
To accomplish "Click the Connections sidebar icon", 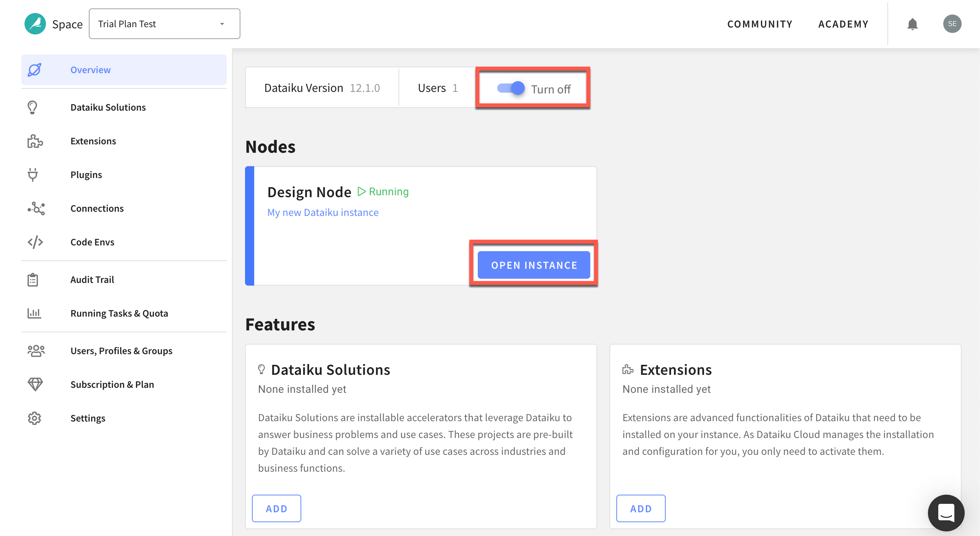I will coord(36,208).
